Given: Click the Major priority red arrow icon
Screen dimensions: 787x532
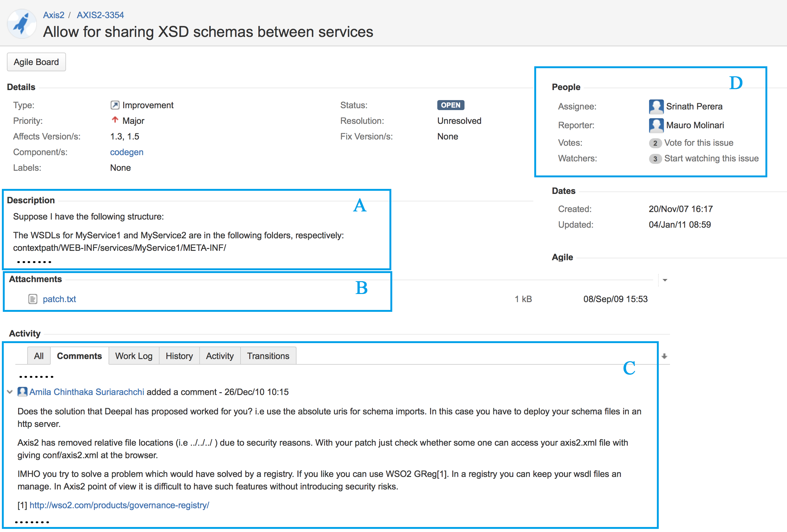Looking at the screenshot, I should click(115, 120).
